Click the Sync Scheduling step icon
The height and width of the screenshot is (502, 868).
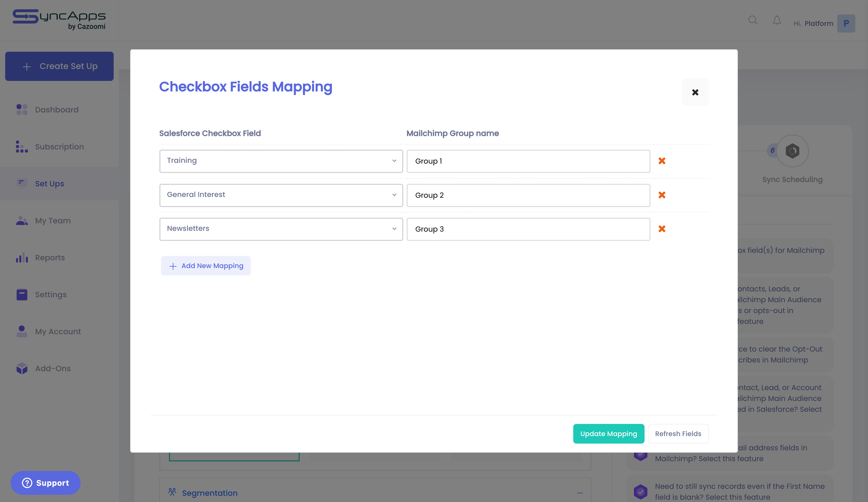(792, 151)
